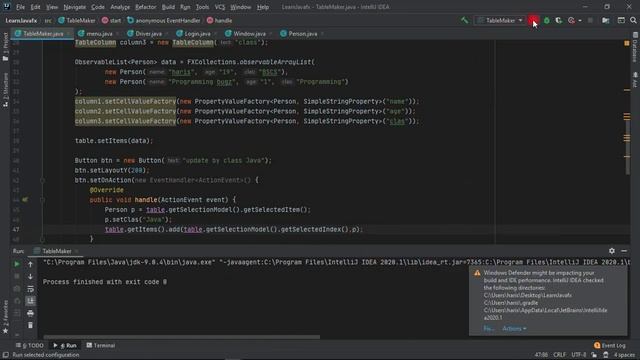Open Search Everywhere magnifier icon

coord(633,20)
